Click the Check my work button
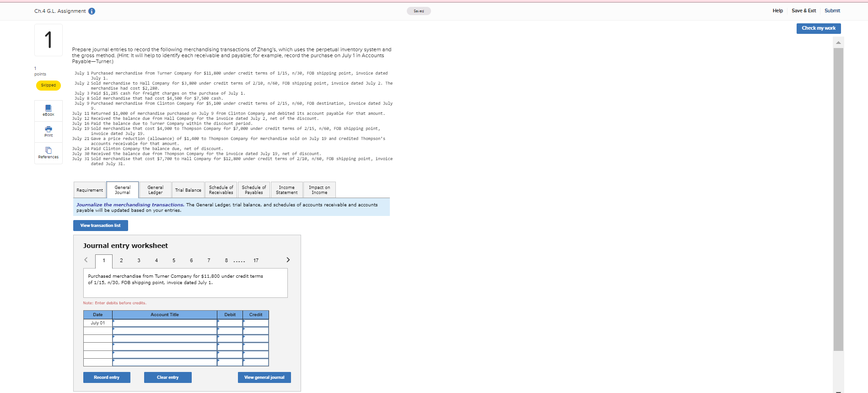868x393 pixels. coord(819,28)
